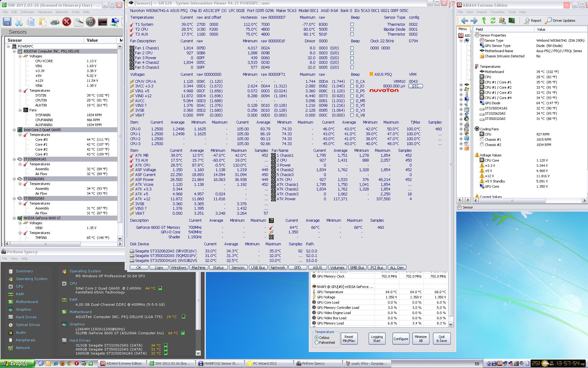Image resolution: width=588 pixels, height=368 pixels.
Task: Collapse the Fans node in SIW tree
Action: 20,110
